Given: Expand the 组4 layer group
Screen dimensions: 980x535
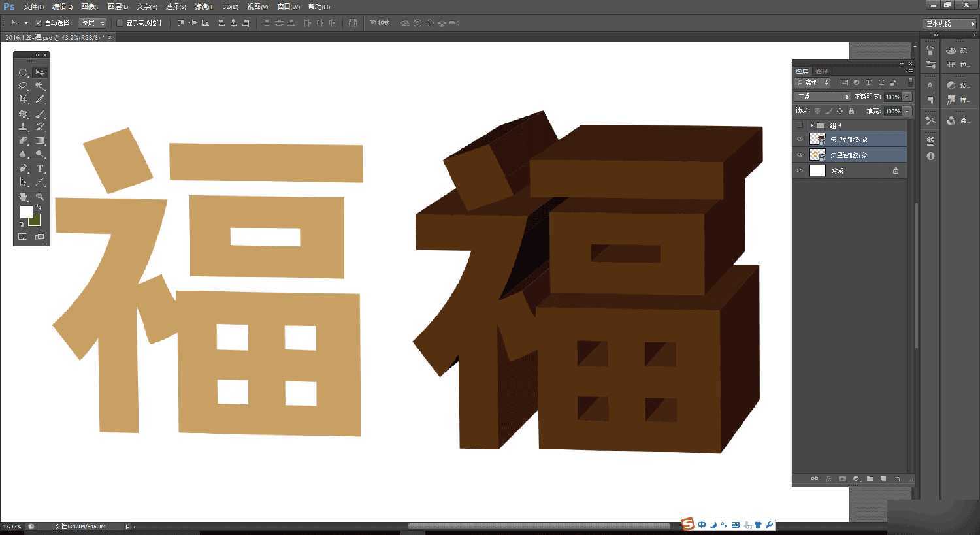Looking at the screenshot, I should coord(812,125).
